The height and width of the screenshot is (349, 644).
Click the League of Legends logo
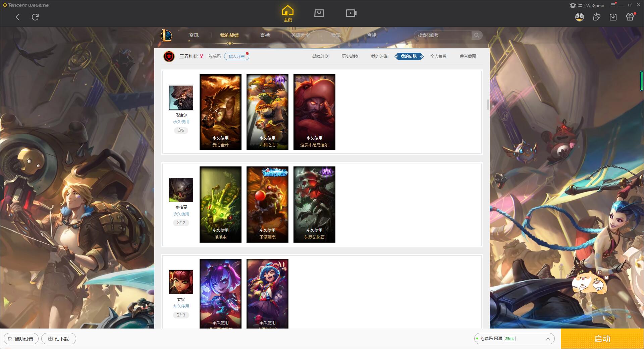167,35
